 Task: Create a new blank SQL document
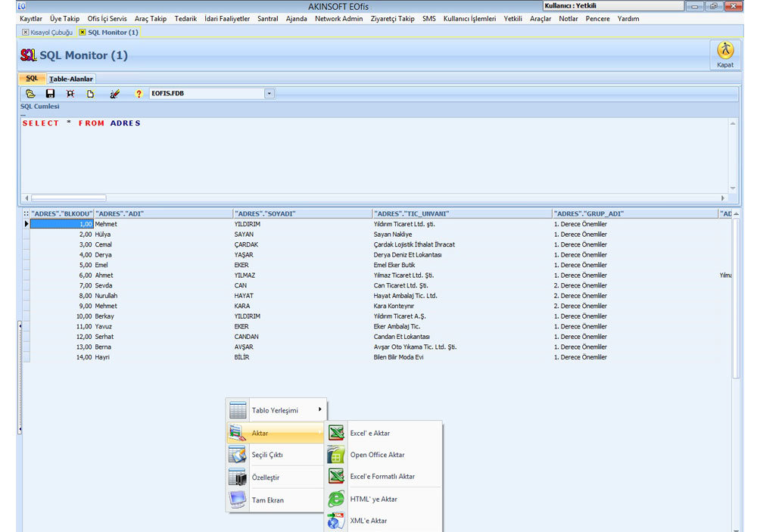90,94
